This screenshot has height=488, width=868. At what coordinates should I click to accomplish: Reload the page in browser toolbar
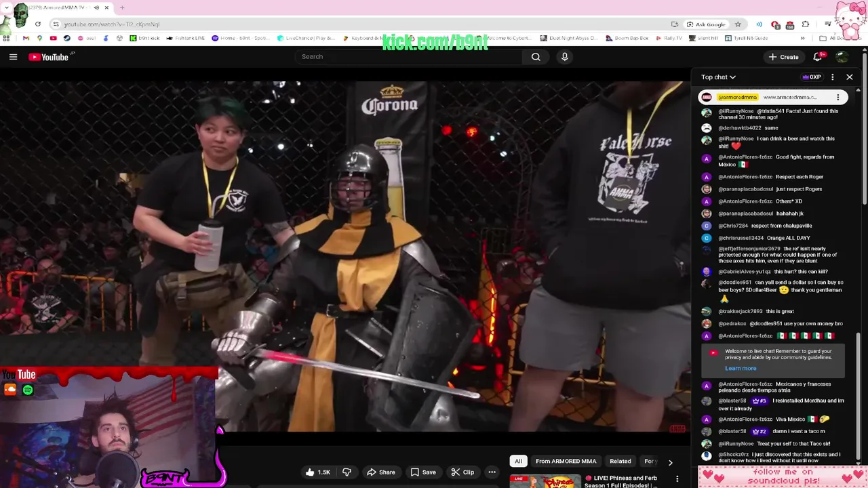point(38,24)
